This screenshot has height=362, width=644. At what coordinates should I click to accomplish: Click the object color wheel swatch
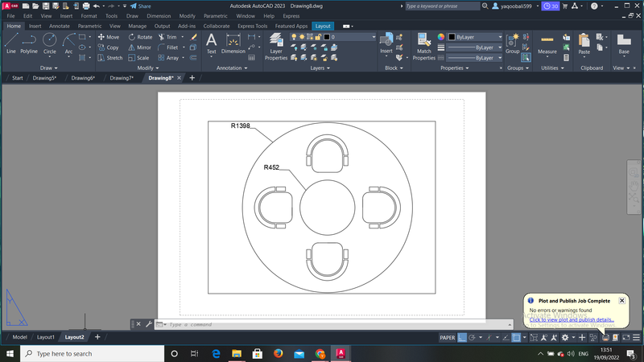click(x=440, y=37)
